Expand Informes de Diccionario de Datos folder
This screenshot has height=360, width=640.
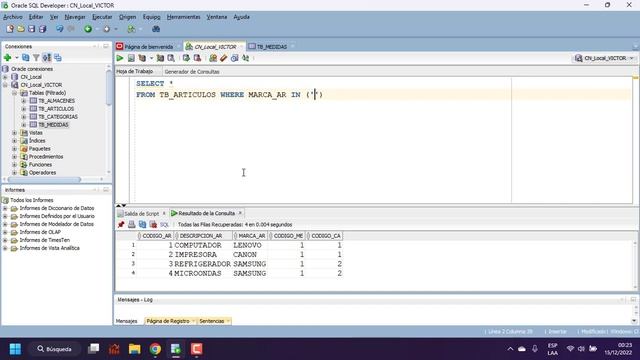[5, 208]
